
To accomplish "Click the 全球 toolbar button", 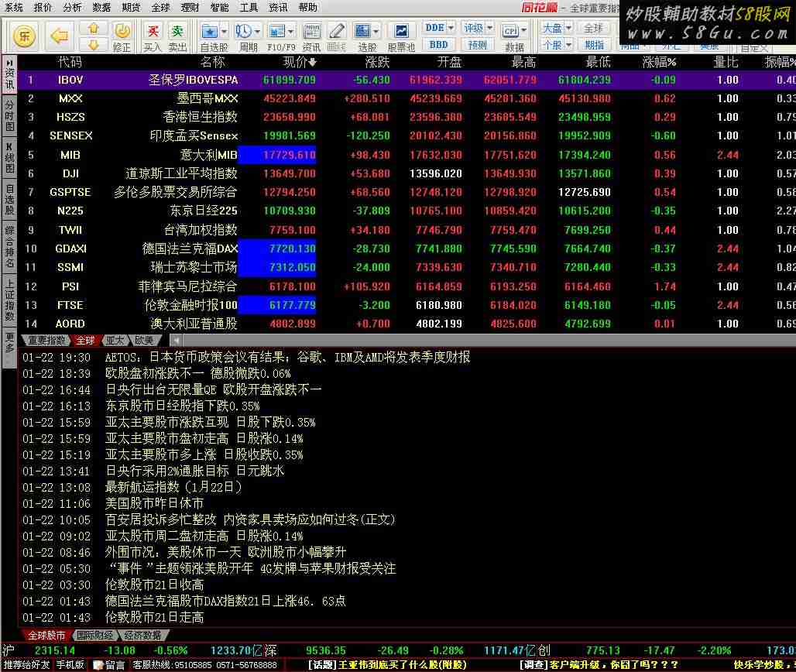I will pos(593,28).
